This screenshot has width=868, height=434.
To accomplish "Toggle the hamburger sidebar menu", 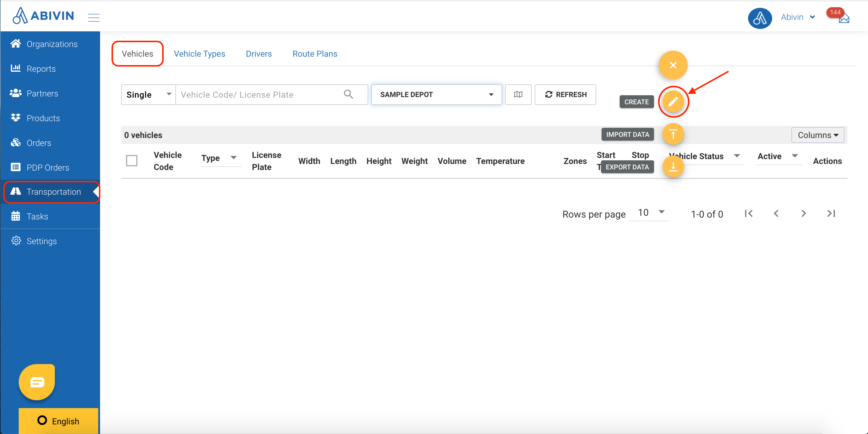I will [x=93, y=17].
